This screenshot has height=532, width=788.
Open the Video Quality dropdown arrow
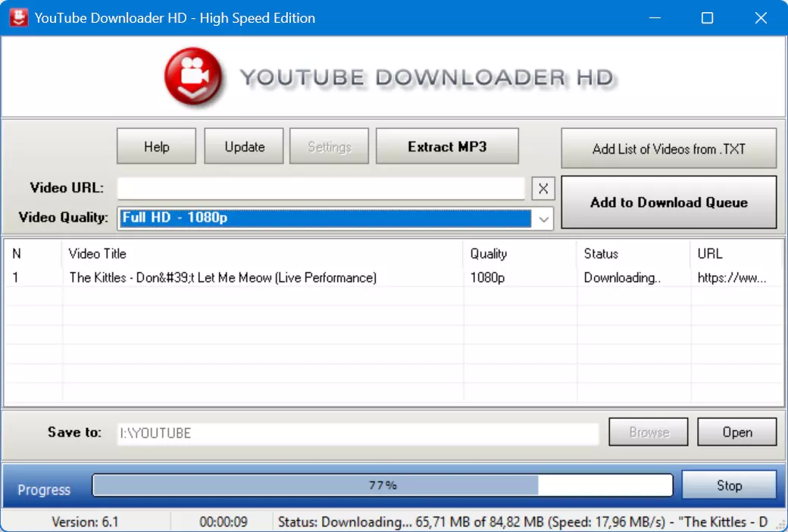[543, 219]
